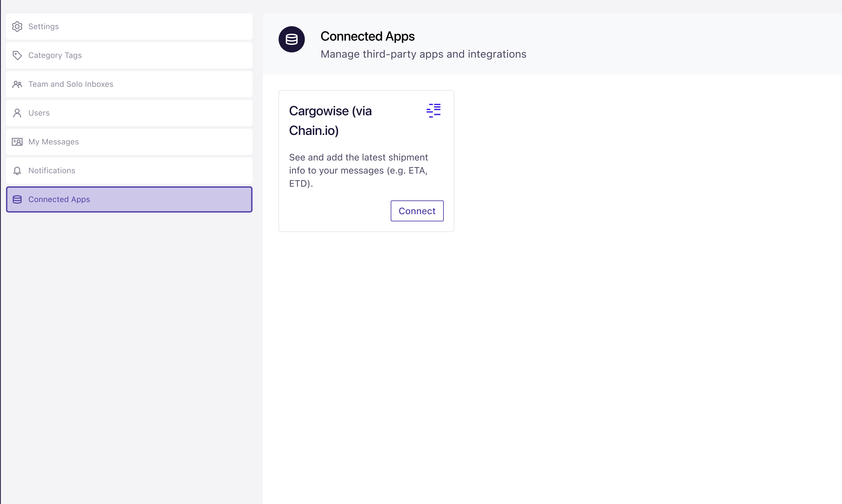Click the Notifications bell icon
This screenshot has width=842, height=504.
coord(17,171)
